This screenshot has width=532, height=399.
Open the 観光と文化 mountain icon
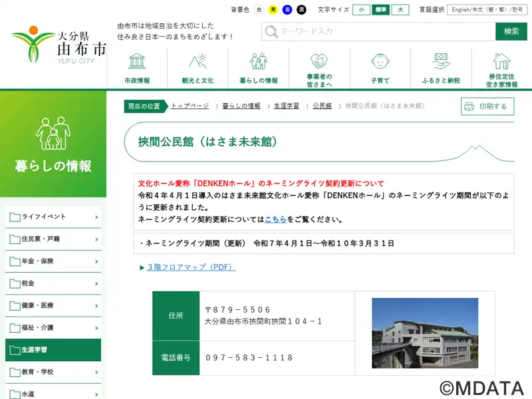(198, 62)
